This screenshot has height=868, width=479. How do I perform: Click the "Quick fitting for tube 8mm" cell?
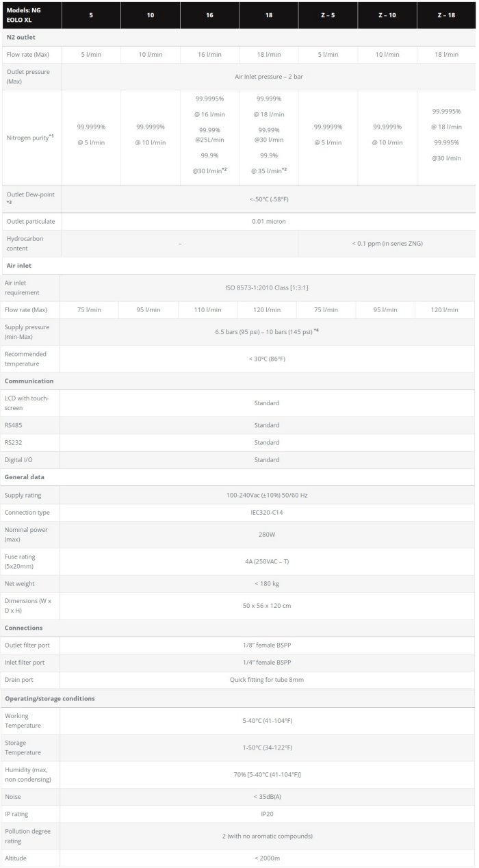click(x=266, y=680)
